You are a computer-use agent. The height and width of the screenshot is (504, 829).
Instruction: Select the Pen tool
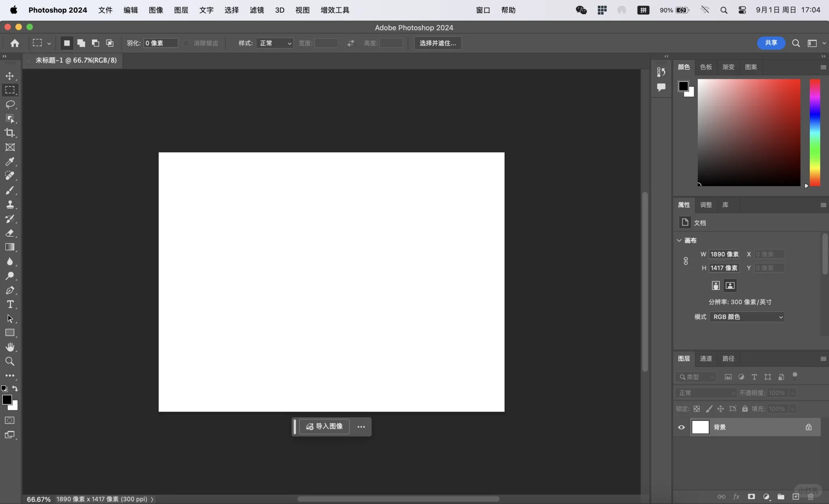[10, 290]
